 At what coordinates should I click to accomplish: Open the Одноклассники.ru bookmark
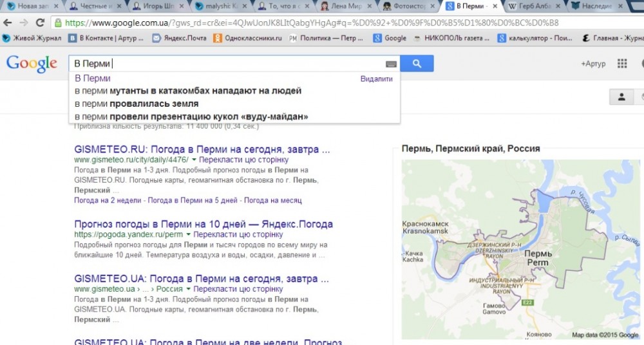tap(248, 38)
